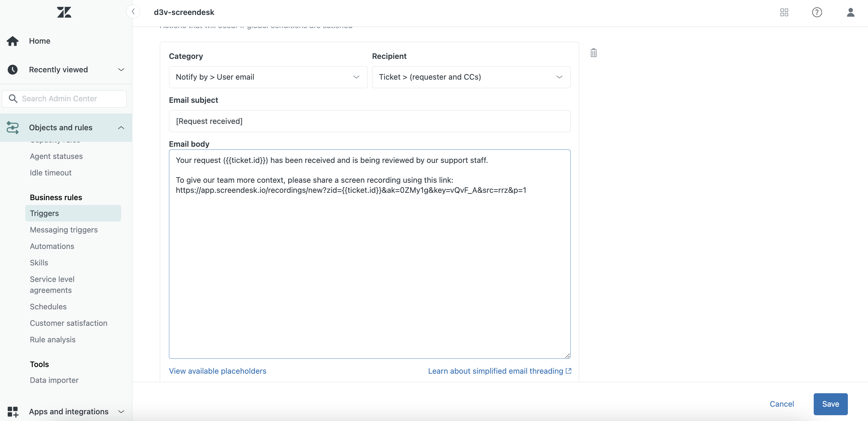Open the Zendesk products grid icon
The width and height of the screenshot is (868, 421).
click(x=784, y=13)
